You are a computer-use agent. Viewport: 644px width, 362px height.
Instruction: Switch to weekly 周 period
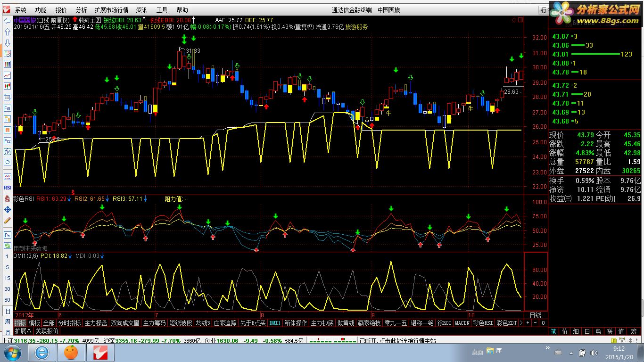coord(7,321)
